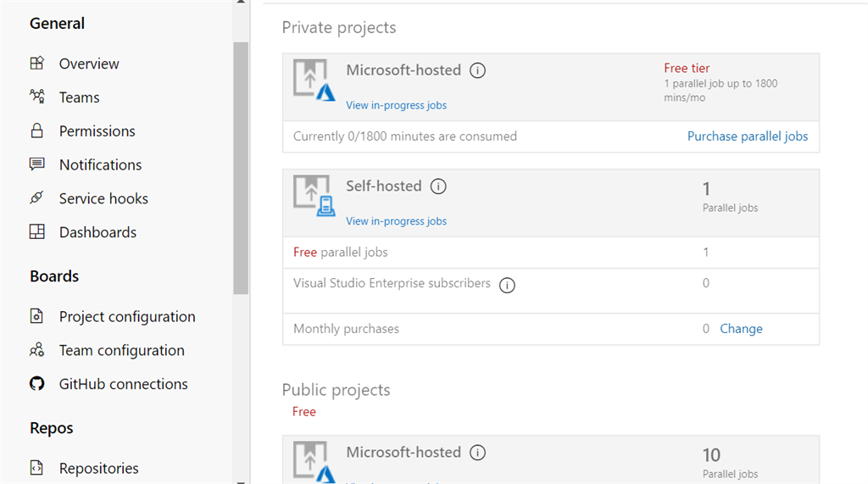Click the Permissions lock icon
Image resolution: width=868 pixels, height=484 pixels.
tap(37, 131)
